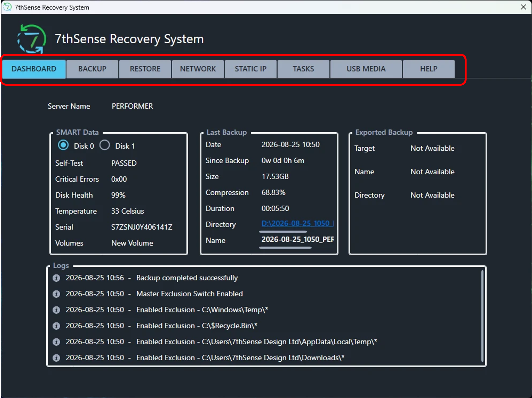Click the Logs panel vertical scrollbar

tap(482, 316)
